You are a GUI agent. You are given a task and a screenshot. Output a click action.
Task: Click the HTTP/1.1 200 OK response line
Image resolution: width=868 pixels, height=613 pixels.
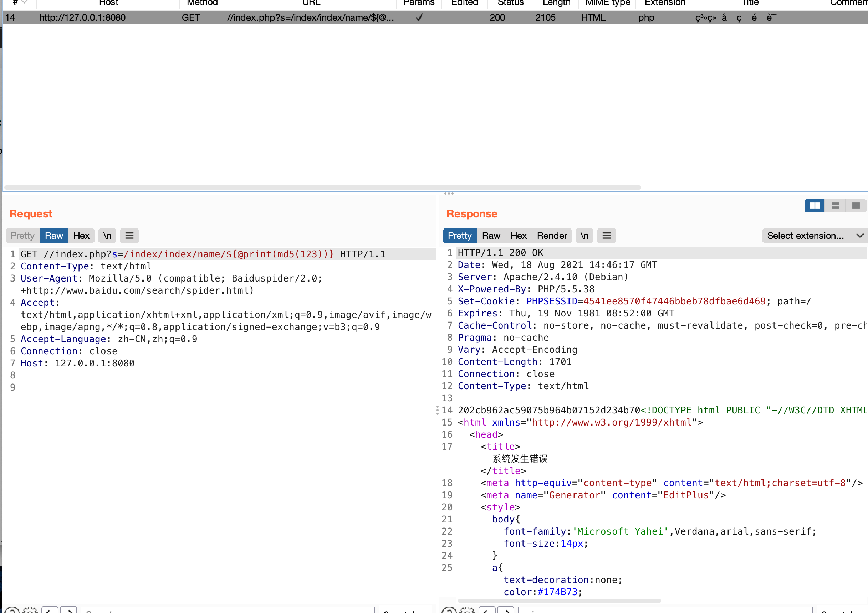pos(501,252)
